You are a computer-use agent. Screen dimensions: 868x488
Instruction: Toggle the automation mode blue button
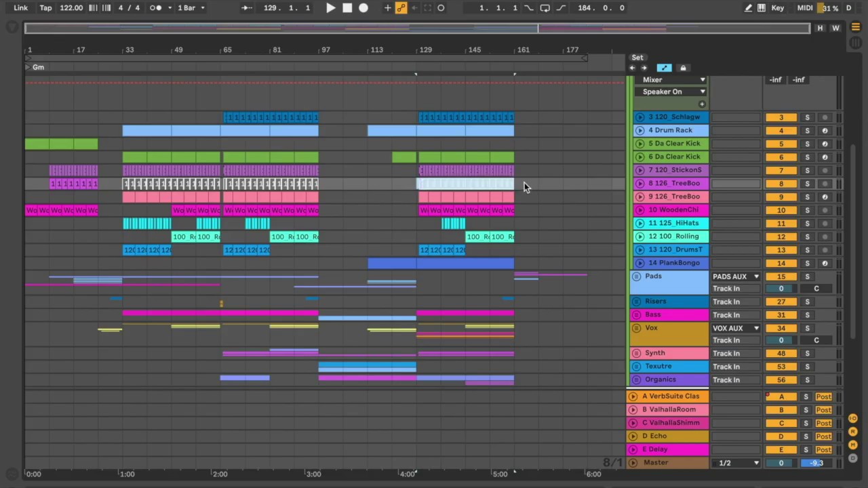pos(664,68)
